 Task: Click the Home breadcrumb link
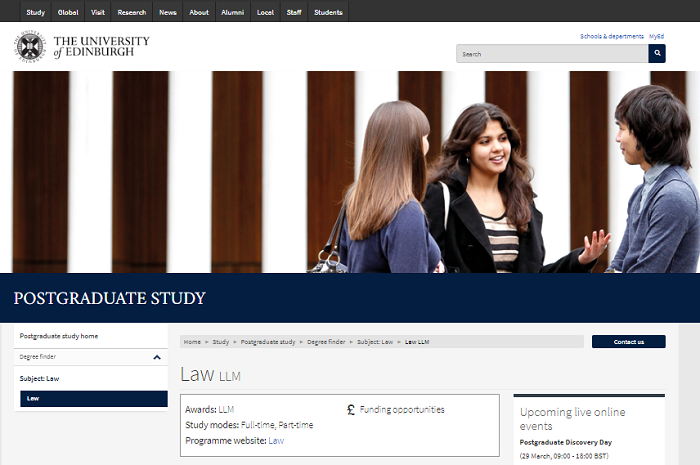(x=192, y=342)
